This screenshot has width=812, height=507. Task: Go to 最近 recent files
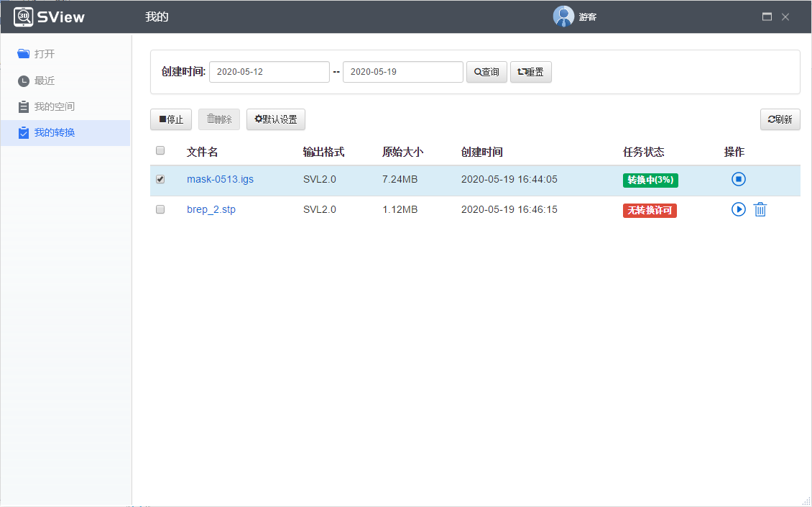(65, 81)
